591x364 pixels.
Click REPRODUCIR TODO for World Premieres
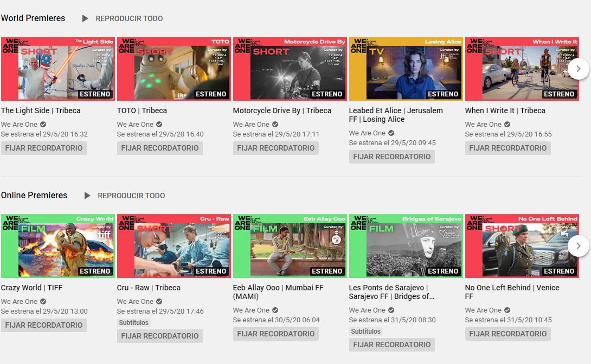click(x=129, y=18)
